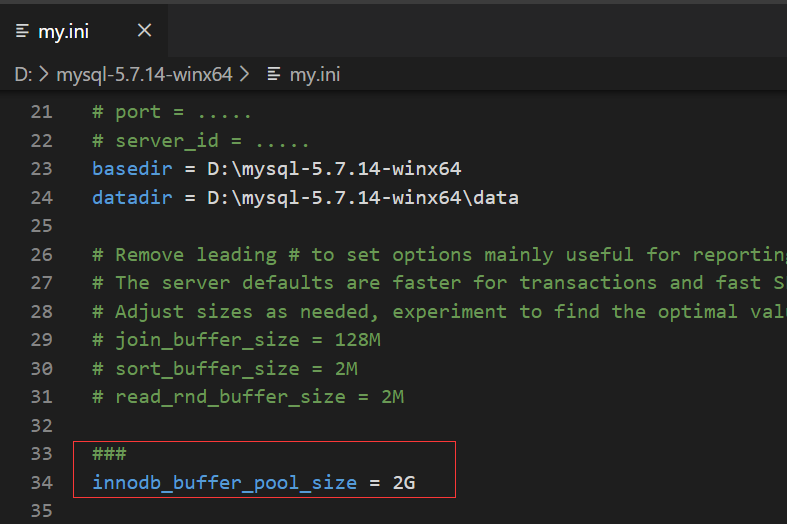The image size is (787, 524).
Task: Place cursor on datadir keyword
Action: pos(132,197)
